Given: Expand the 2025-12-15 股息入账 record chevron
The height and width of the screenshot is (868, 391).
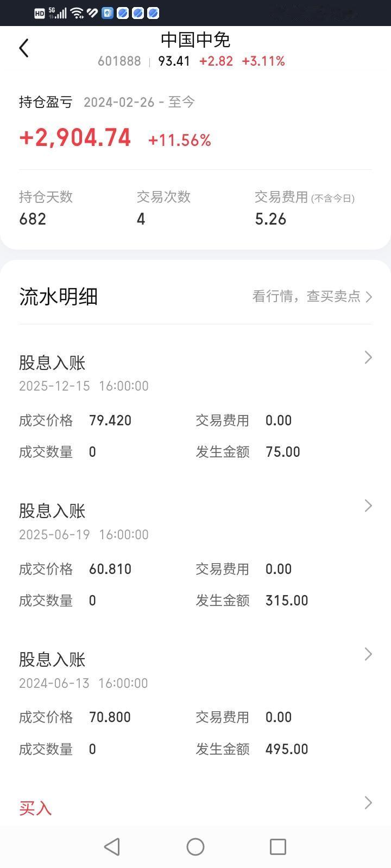Looking at the screenshot, I should click(368, 357).
